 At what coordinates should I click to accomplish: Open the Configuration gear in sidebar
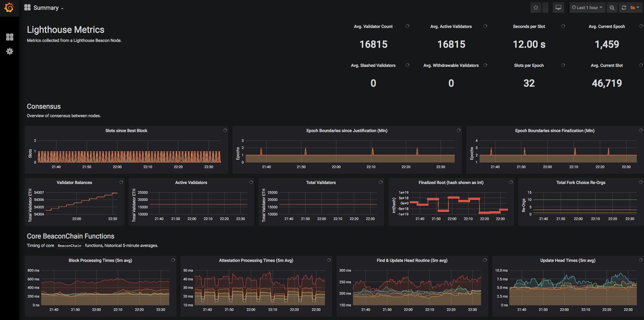10,52
